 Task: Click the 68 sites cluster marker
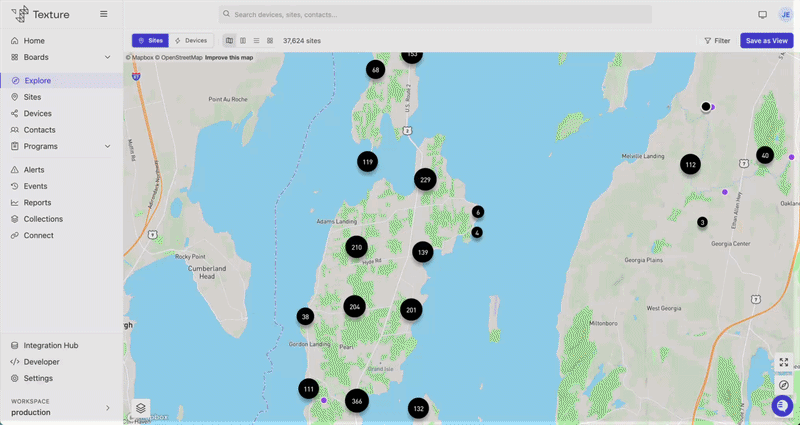point(376,70)
